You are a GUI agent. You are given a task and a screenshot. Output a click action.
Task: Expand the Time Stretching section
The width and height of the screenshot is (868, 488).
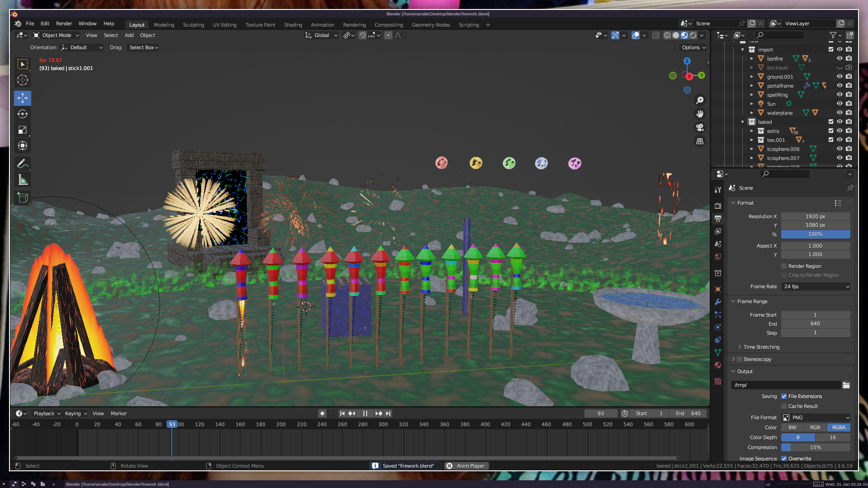tap(761, 347)
